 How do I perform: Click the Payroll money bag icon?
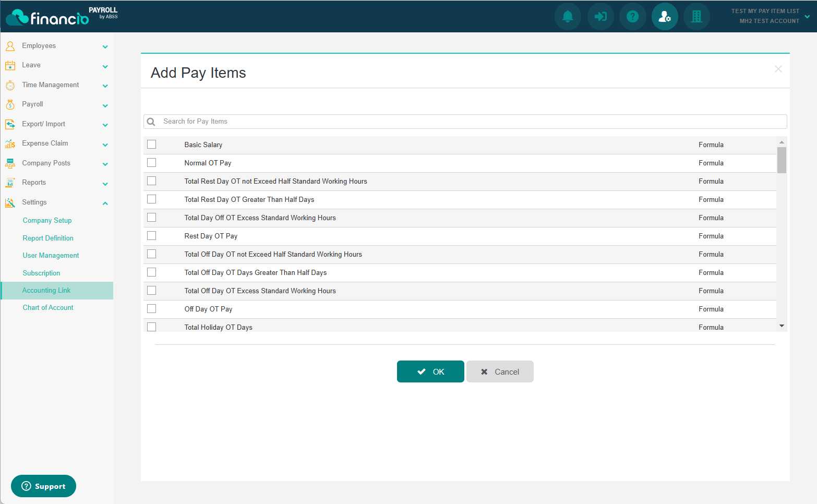tap(10, 104)
